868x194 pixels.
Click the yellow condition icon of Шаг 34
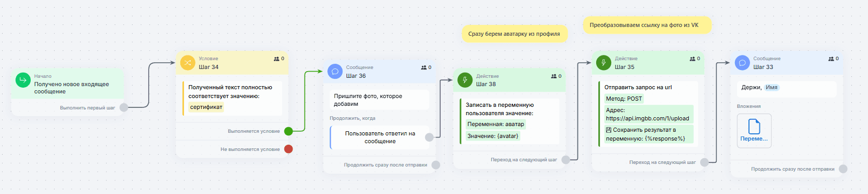[x=188, y=63]
